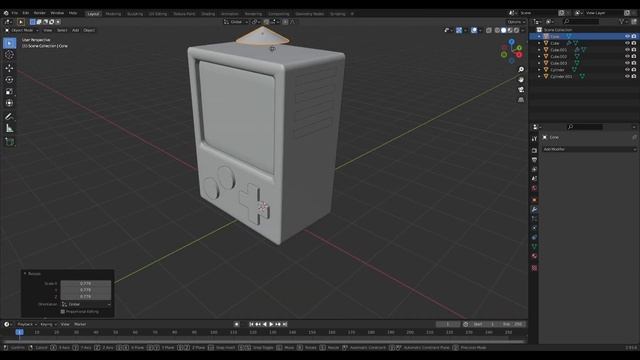
Task: Expand the Cone tree row
Action: pyautogui.click(x=539, y=36)
